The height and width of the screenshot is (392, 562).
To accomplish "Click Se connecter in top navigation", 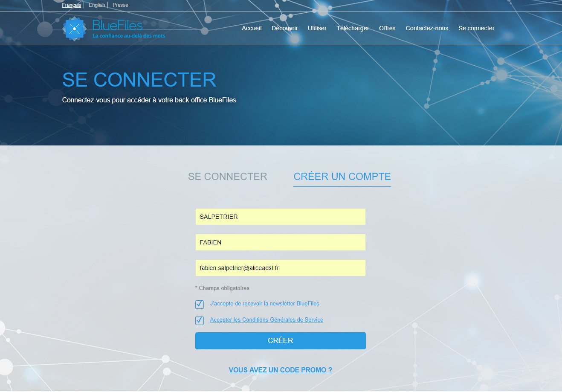I will click(x=476, y=28).
